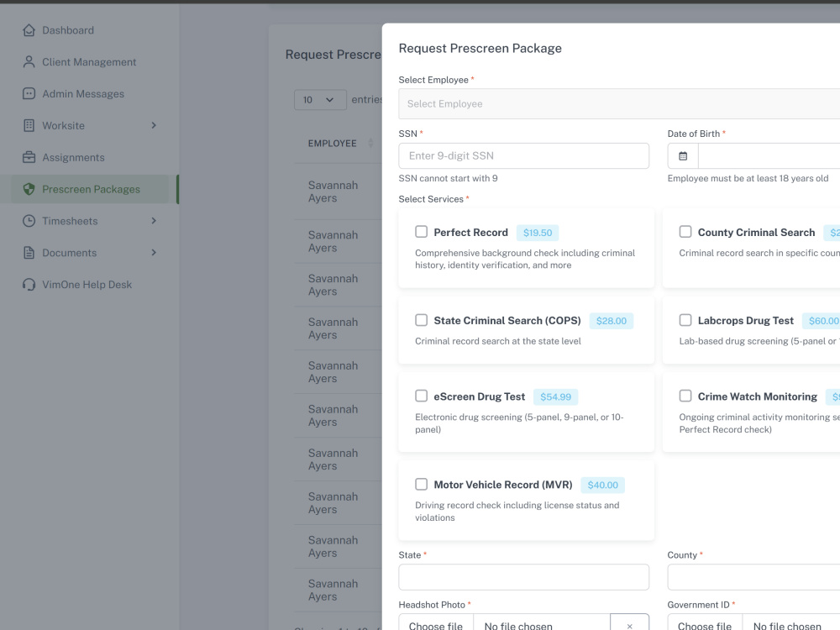The image size is (840, 630).
Task: Click the Prescreen Packages shield icon
Action: (29, 189)
